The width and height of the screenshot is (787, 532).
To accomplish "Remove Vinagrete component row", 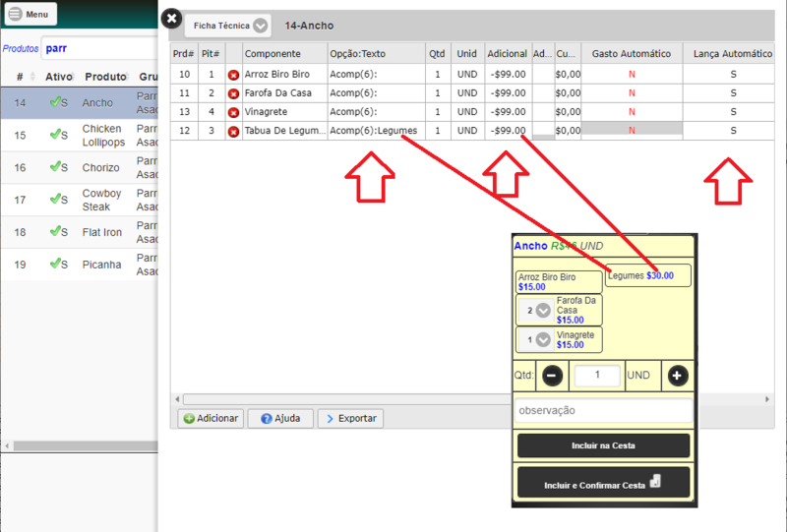I will (x=233, y=112).
